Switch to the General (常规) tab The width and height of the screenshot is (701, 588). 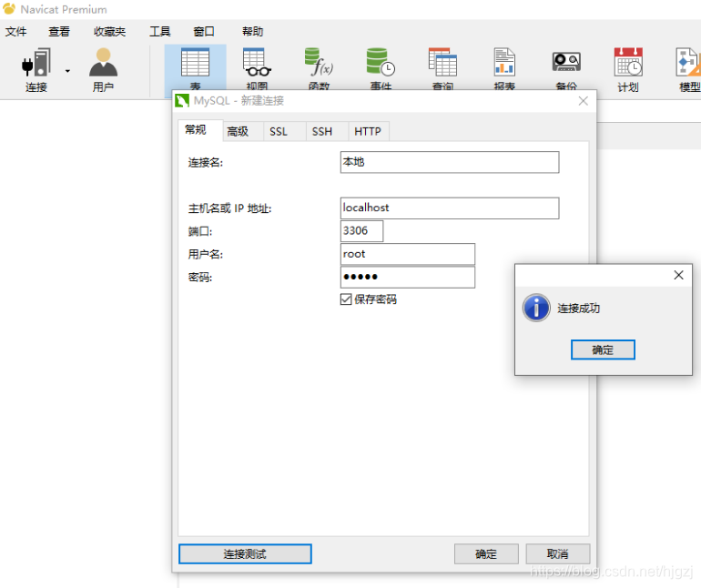[x=200, y=130]
